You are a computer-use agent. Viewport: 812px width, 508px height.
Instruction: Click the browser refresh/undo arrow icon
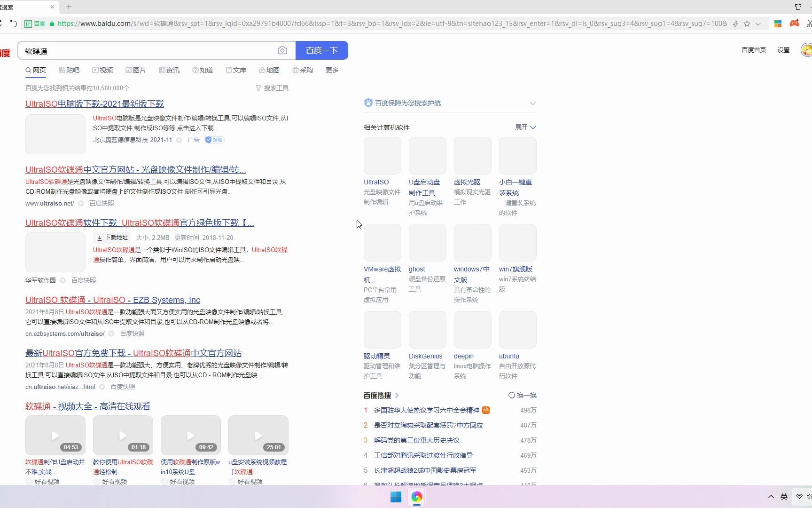(x=13, y=24)
